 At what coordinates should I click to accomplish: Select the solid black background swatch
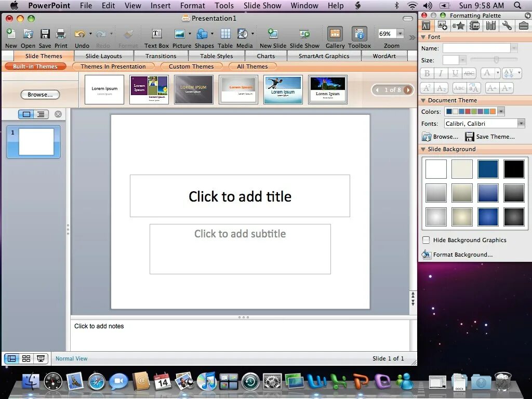[514, 169]
